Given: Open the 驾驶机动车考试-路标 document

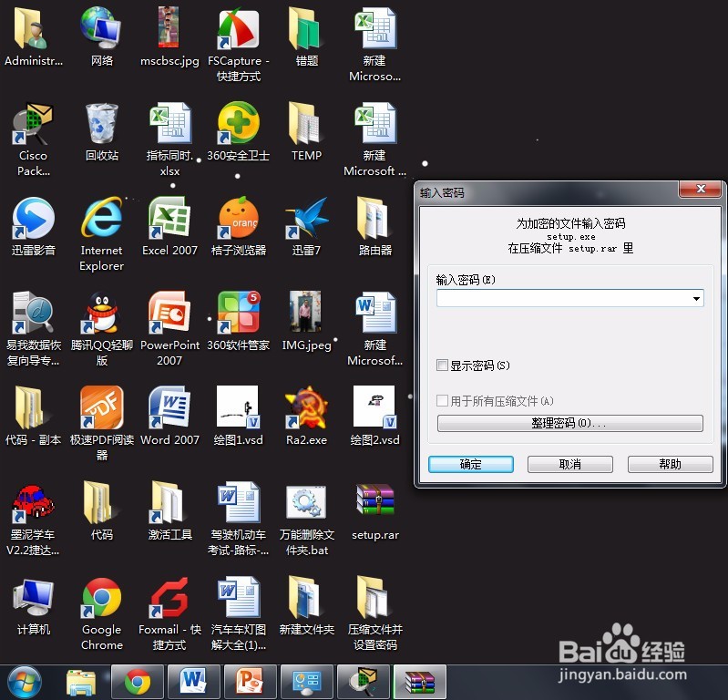Looking at the screenshot, I should pyautogui.click(x=238, y=502).
